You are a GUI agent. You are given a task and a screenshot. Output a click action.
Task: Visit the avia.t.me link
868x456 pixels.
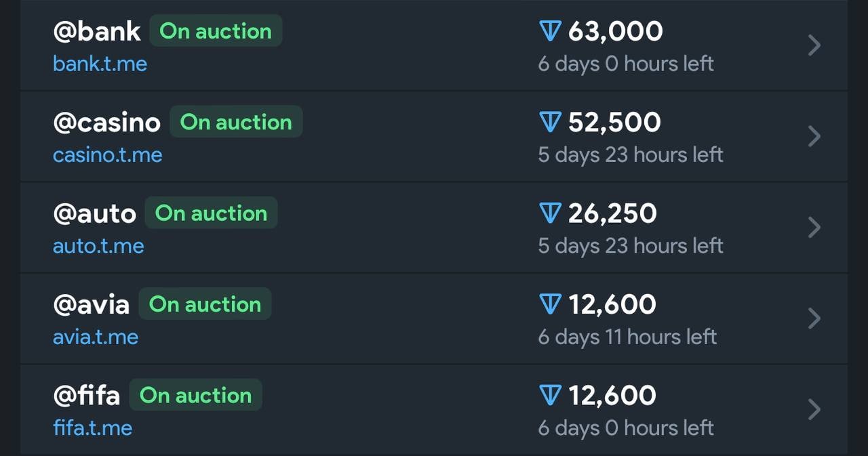click(96, 337)
